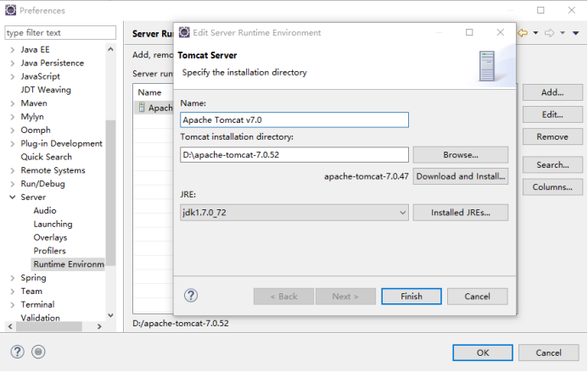Click the apache-tomcat-7.0.47 label text
Image resolution: width=588 pixels, height=372 pixels.
pyautogui.click(x=367, y=176)
